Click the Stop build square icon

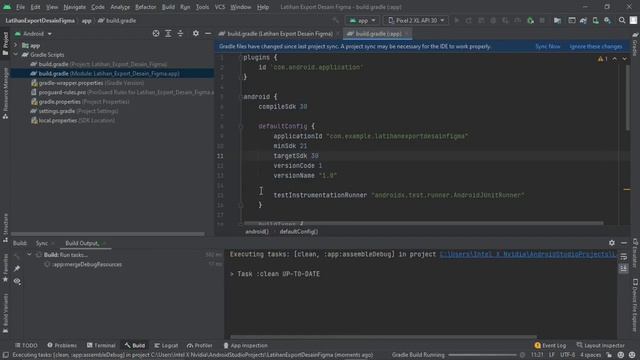pos(542,20)
